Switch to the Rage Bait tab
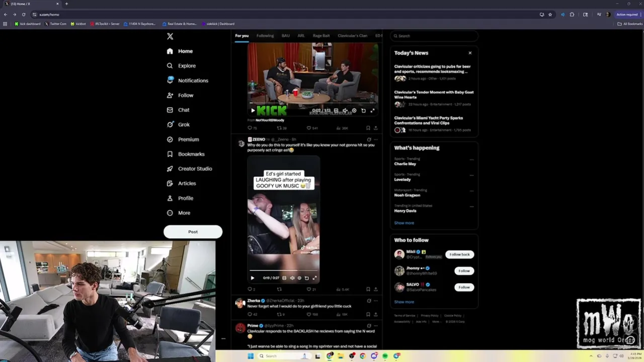This screenshot has width=644, height=362. [321, 36]
